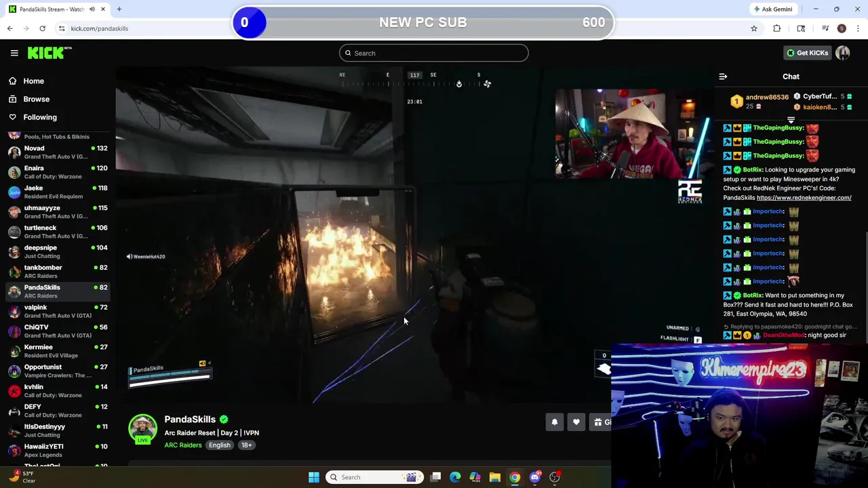Launch Microsoft Edge from taskbar

[x=455, y=477]
